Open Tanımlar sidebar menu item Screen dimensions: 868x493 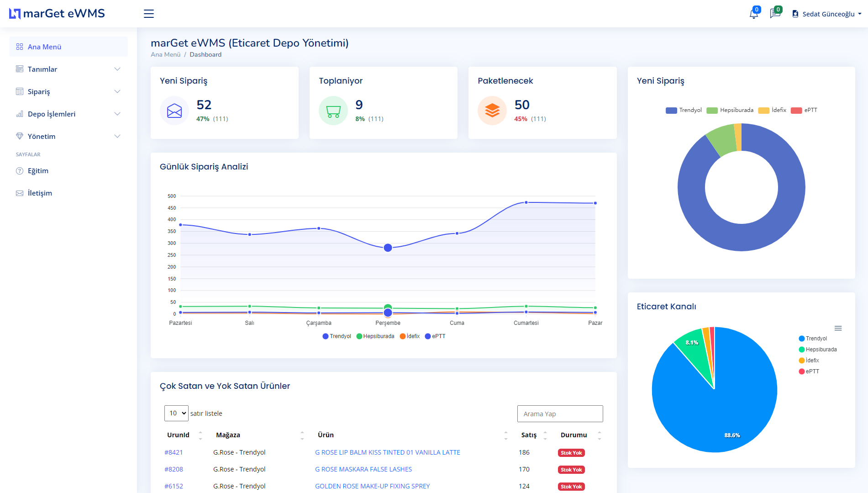coord(68,69)
